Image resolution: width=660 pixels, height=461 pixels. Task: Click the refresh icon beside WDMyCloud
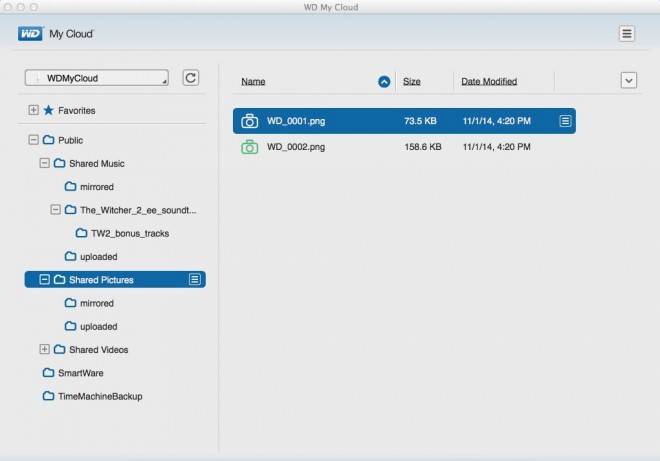[x=191, y=78]
